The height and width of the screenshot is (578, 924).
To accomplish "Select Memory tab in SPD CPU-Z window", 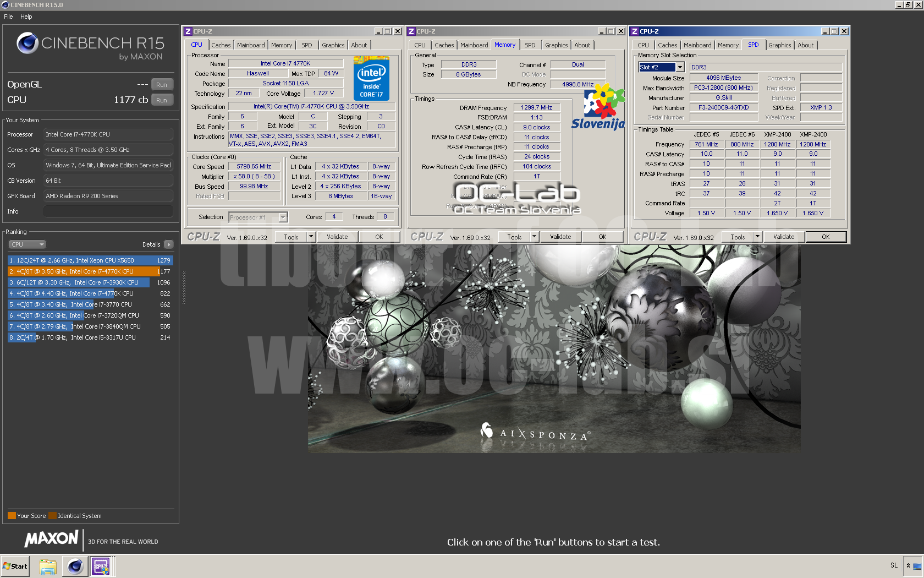I will click(728, 45).
